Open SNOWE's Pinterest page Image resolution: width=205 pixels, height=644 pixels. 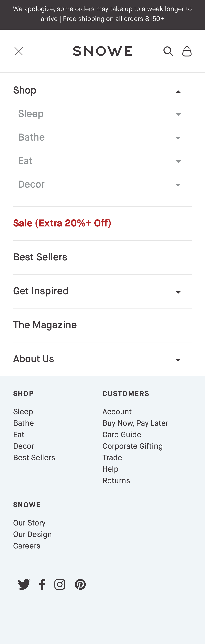[80, 584]
